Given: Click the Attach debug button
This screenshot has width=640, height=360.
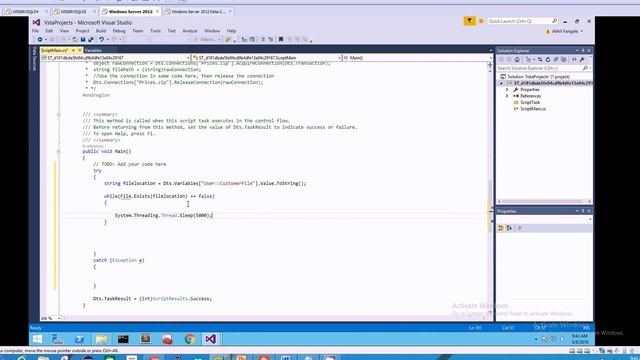Looking at the screenshot, I should [x=207, y=40].
